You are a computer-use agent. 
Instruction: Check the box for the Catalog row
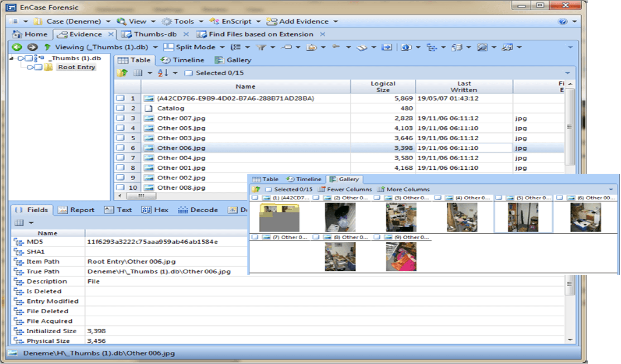[x=120, y=108]
